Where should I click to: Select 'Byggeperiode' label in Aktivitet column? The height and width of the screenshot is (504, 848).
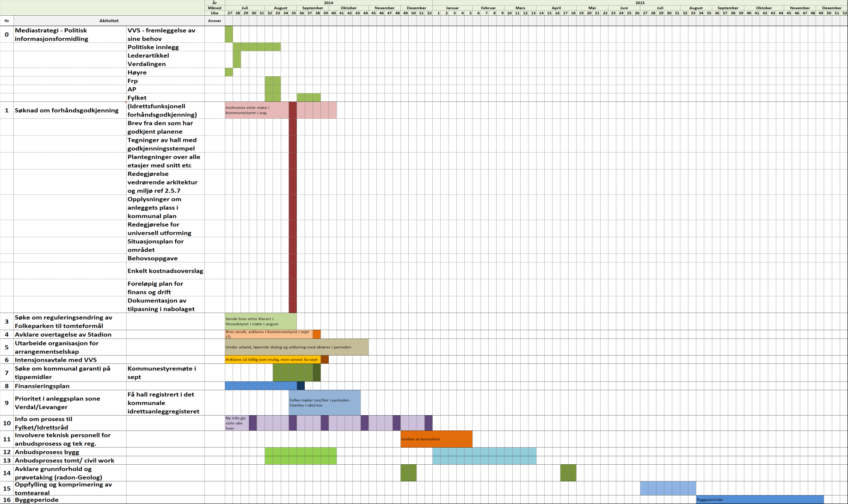pos(70,500)
